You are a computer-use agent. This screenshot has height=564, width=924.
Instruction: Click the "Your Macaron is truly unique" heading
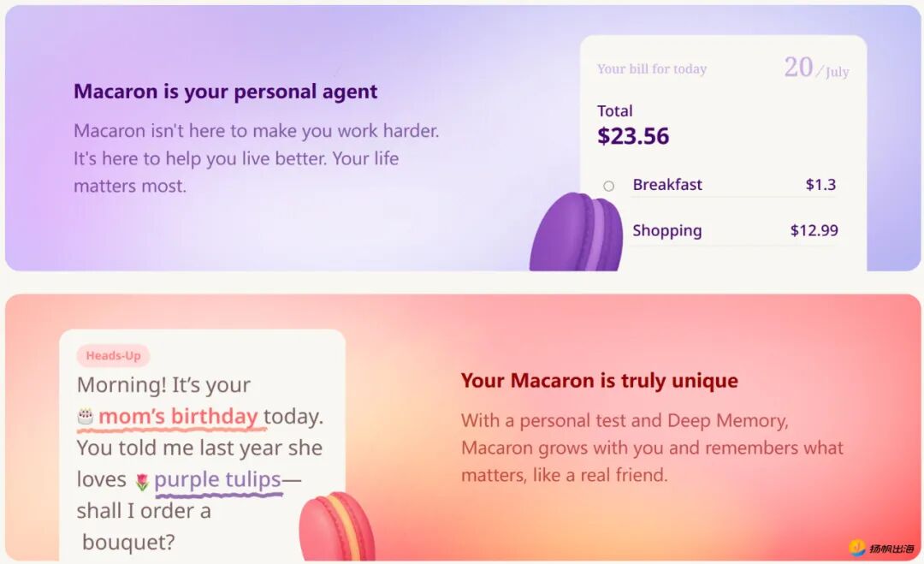pyautogui.click(x=599, y=381)
